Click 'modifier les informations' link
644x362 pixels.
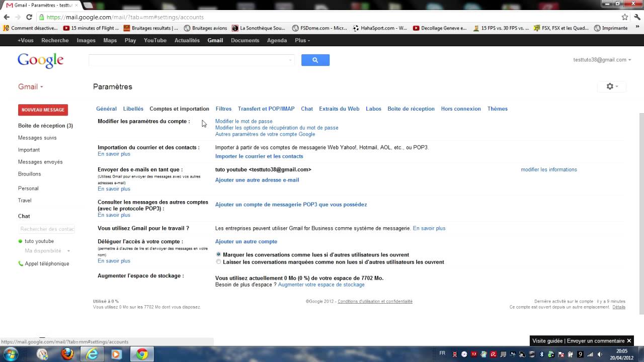(549, 169)
